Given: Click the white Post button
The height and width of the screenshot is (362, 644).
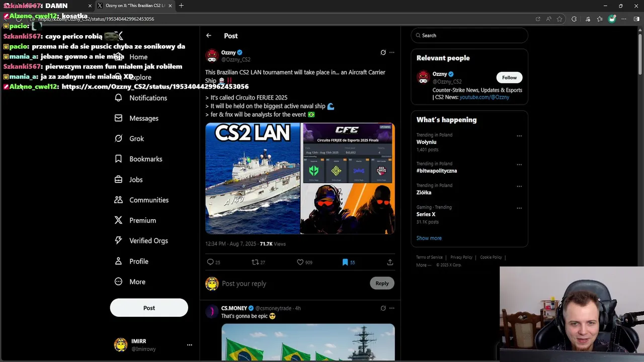Looking at the screenshot, I should [x=149, y=308].
